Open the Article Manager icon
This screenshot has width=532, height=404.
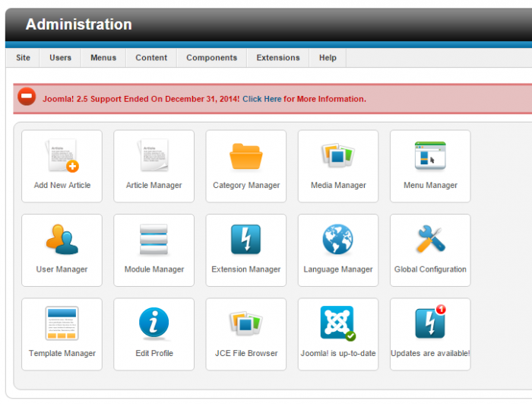coord(154,157)
